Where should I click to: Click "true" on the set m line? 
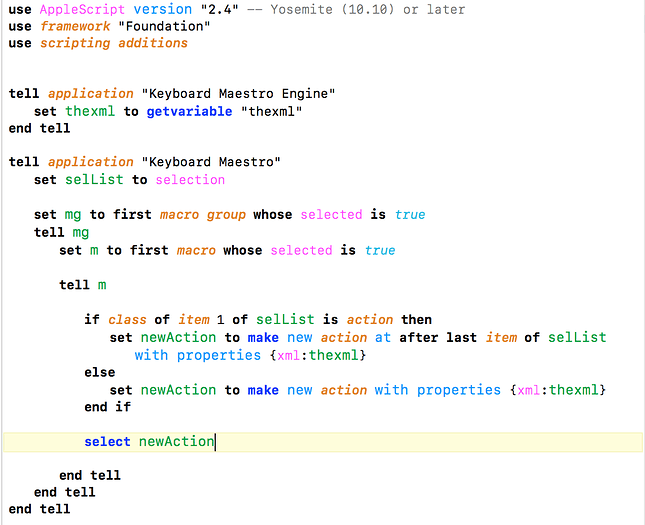coord(380,250)
